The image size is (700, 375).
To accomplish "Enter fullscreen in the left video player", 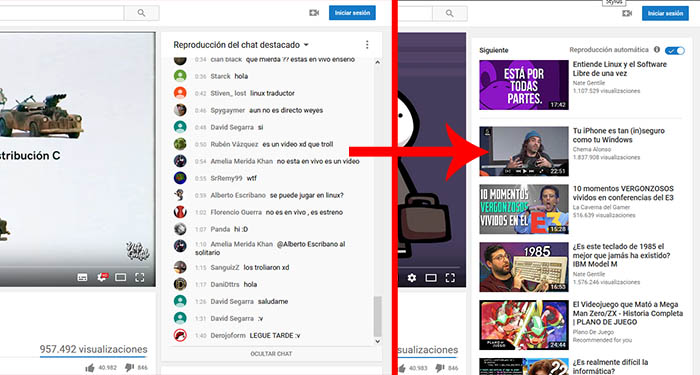I will pos(140,278).
